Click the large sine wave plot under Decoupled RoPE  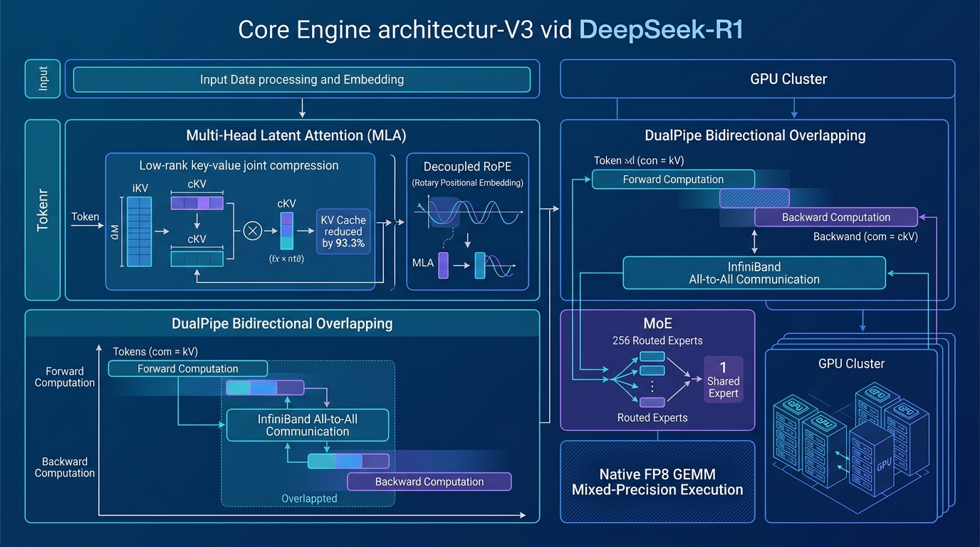tap(468, 214)
